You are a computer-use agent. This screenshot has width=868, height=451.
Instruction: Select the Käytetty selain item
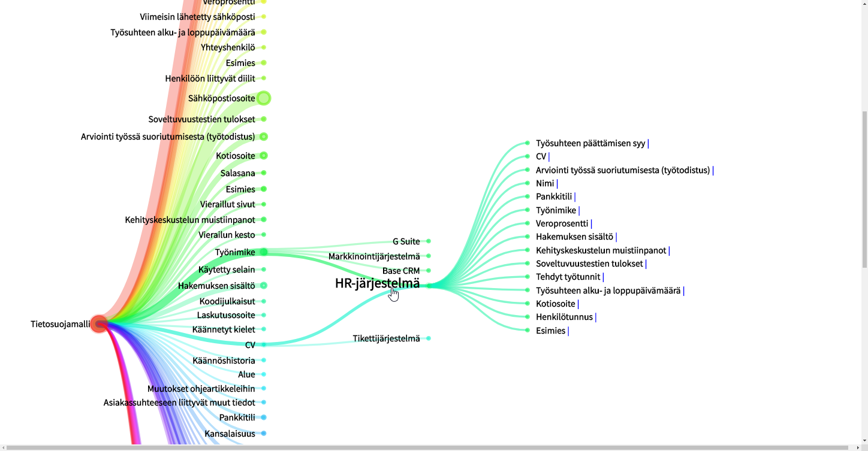pyautogui.click(x=227, y=270)
